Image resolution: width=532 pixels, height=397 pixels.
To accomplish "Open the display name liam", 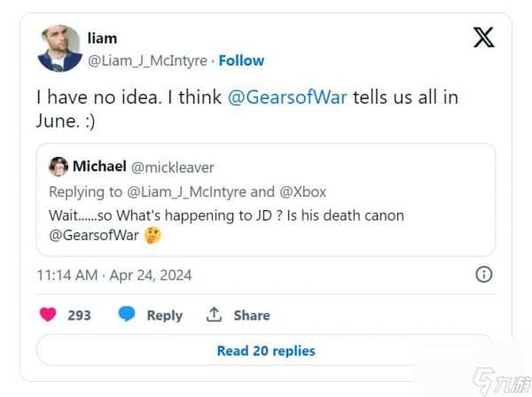I will coord(102,38).
